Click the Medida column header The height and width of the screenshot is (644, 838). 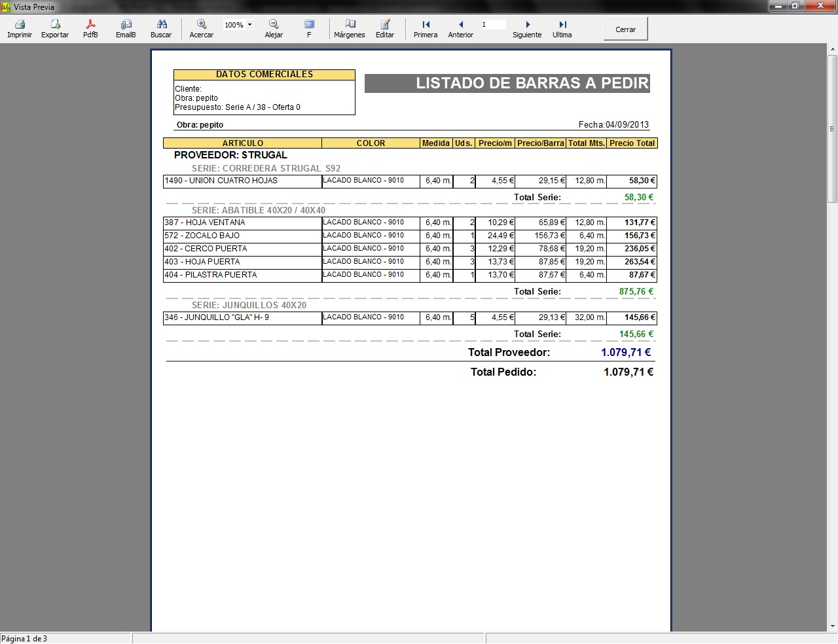coord(436,143)
